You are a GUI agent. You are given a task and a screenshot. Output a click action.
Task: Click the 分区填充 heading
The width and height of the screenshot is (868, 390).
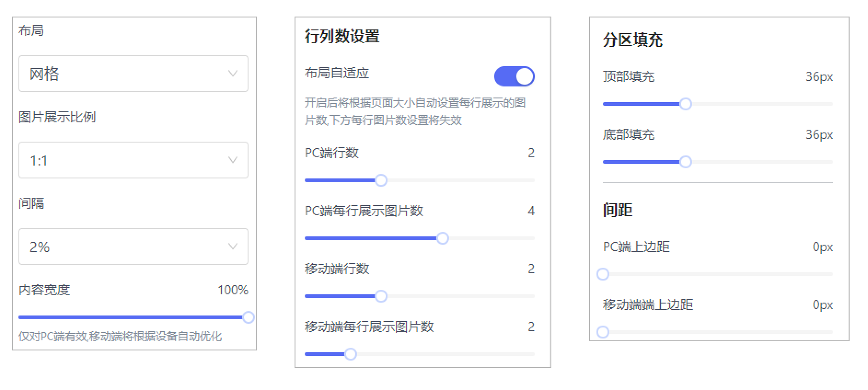(633, 40)
